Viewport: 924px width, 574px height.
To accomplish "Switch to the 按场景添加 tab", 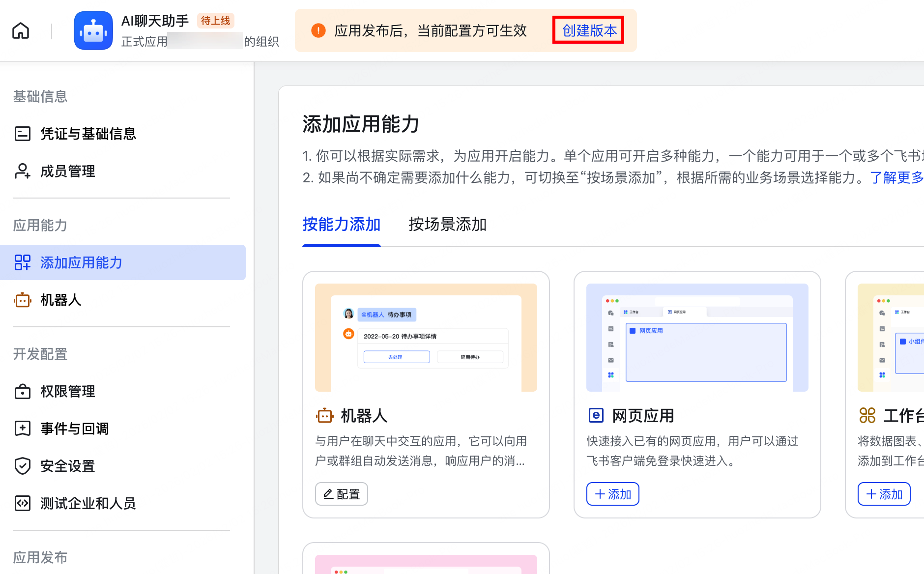I will (447, 225).
